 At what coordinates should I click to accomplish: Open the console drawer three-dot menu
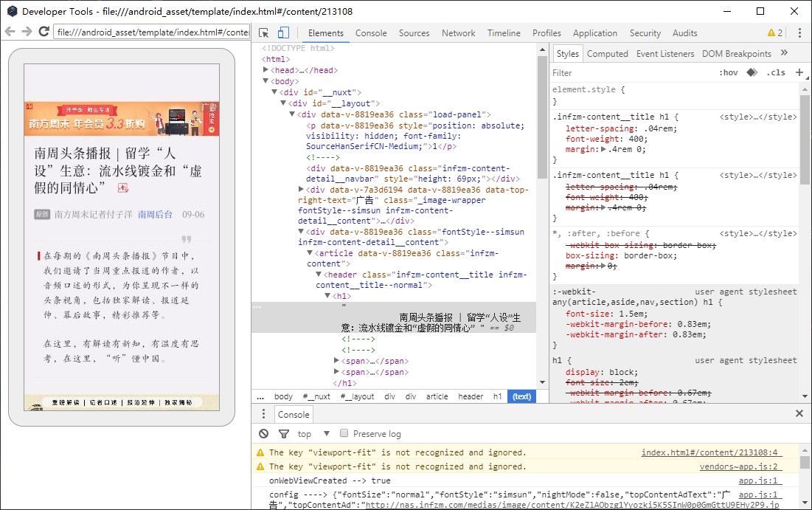coord(263,413)
